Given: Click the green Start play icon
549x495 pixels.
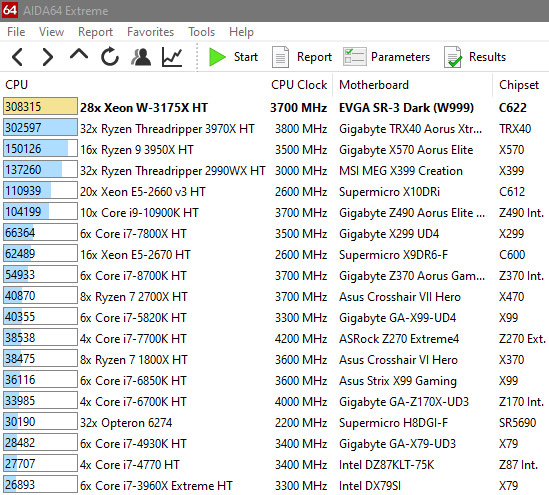Looking at the screenshot, I should [x=217, y=57].
